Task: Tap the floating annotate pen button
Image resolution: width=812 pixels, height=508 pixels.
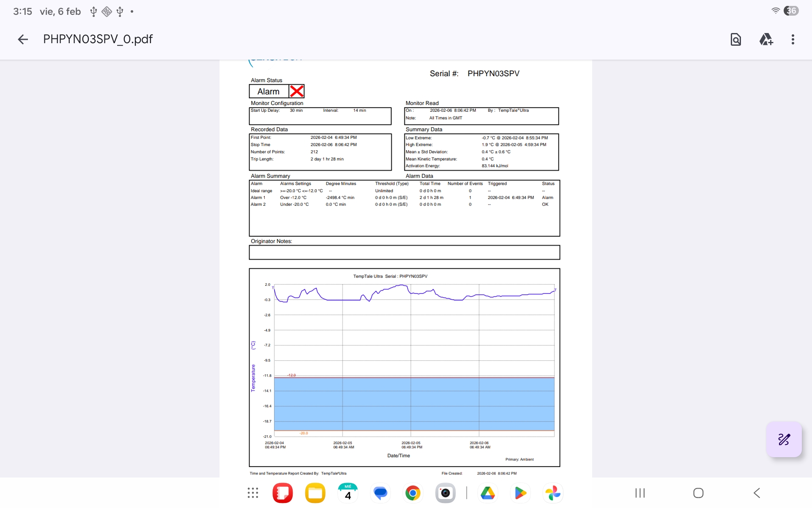Action: [784, 439]
